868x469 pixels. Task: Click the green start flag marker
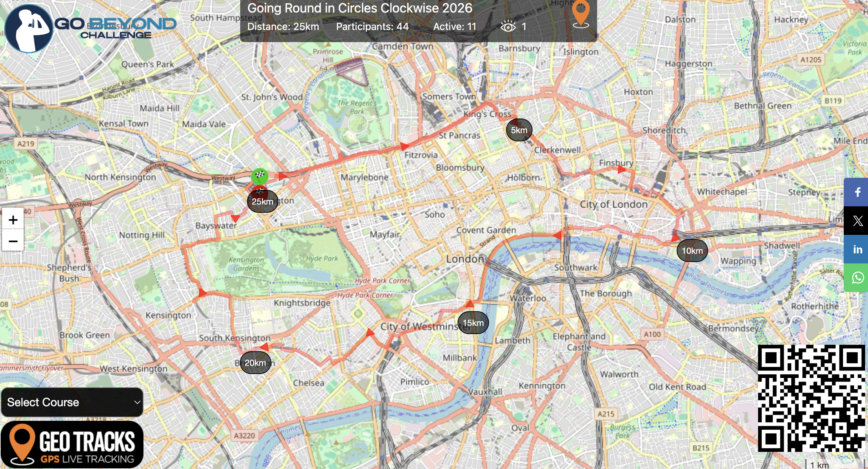pyautogui.click(x=259, y=176)
